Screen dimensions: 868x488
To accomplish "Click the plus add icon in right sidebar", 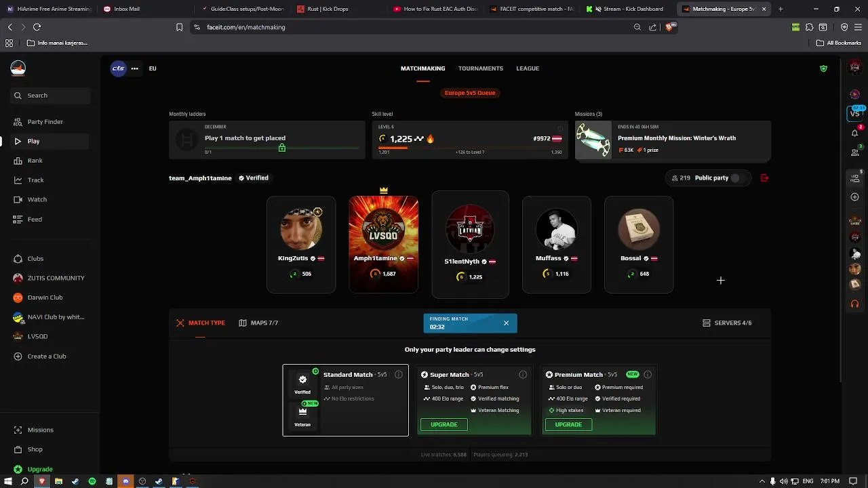I will (x=855, y=197).
